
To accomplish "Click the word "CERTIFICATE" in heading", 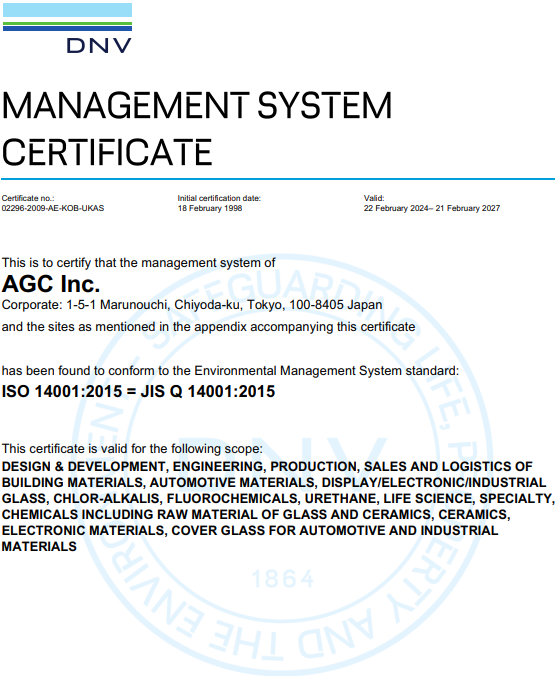I will [107, 152].
